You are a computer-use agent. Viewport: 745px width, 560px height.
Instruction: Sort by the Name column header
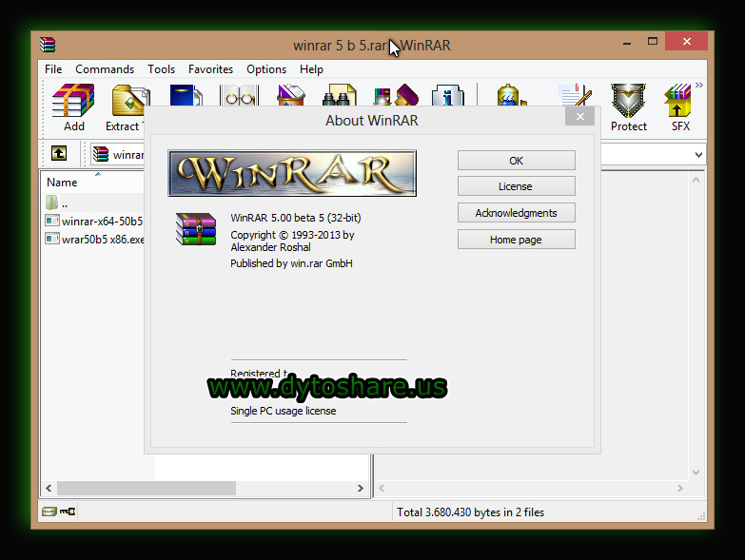62,183
